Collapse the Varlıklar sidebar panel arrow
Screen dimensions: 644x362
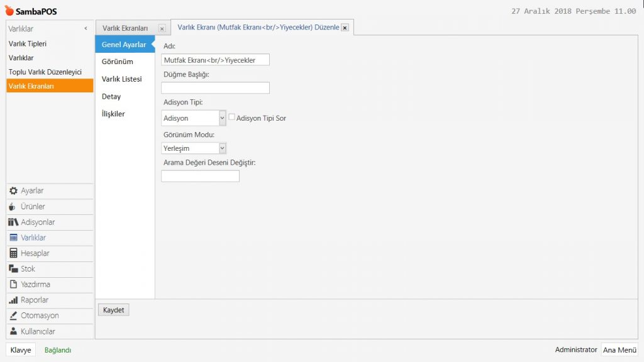tap(86, 28)
